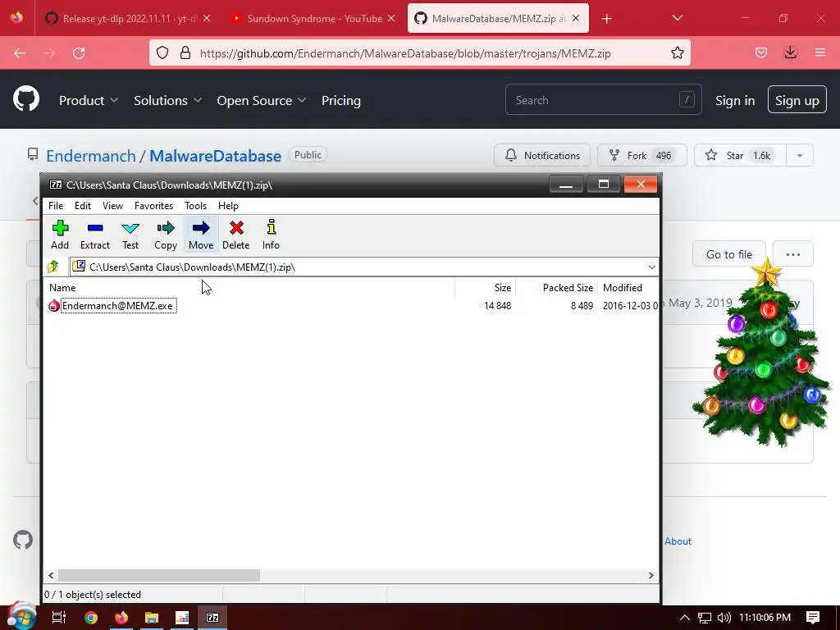Sort by the Name column header
This screenshot has width=840, height=630.
point(249,288)
